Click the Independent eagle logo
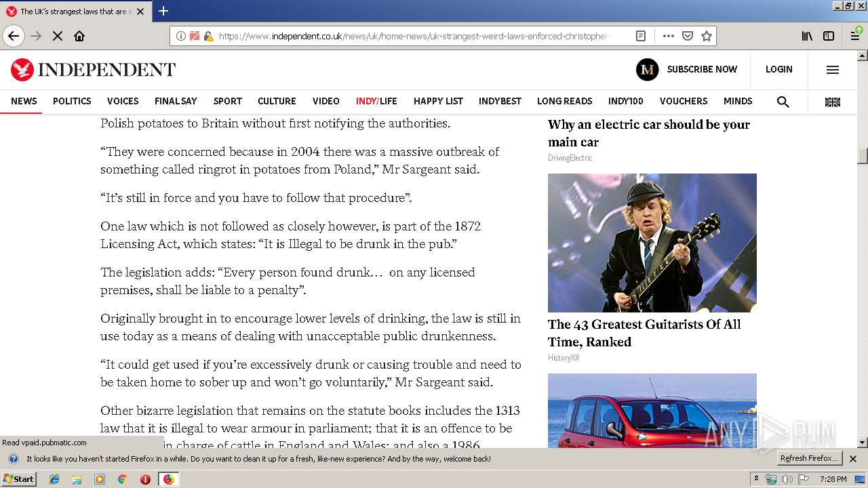 point(22,69)
